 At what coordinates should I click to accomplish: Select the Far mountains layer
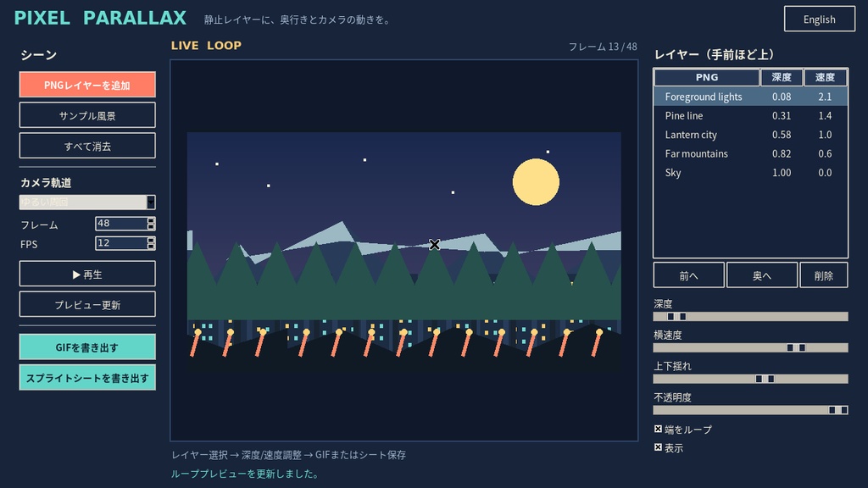point(751,154)
